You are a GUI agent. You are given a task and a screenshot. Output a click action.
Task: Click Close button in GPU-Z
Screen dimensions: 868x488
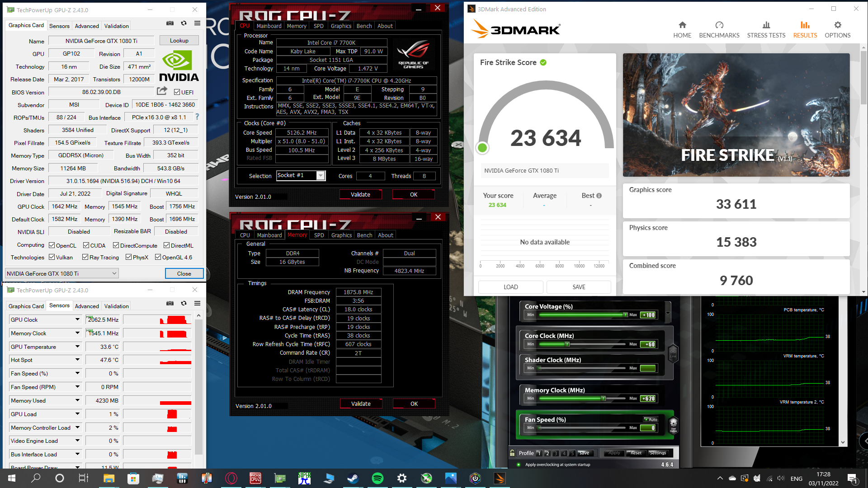[184, 273]
